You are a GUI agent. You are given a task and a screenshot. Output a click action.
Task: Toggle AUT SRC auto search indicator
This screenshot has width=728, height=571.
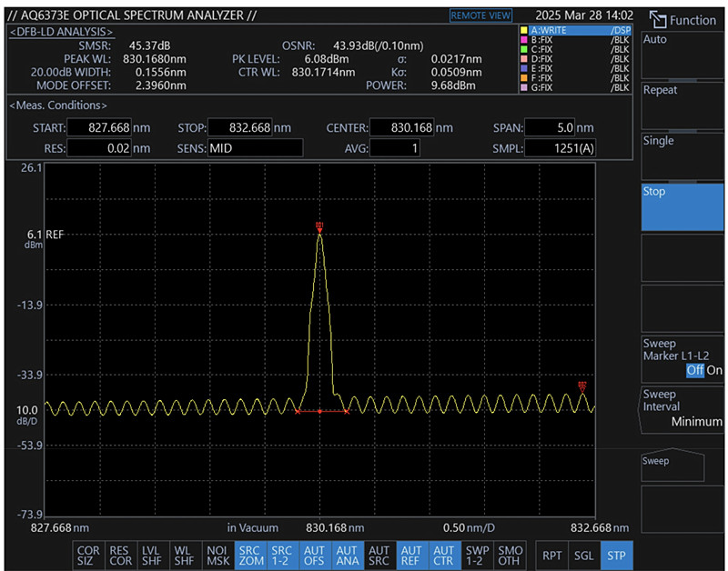click(x=379, y=556)
